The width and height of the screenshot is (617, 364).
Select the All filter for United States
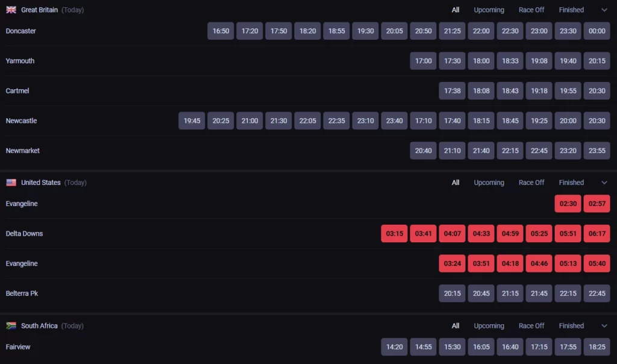(456, 183)
